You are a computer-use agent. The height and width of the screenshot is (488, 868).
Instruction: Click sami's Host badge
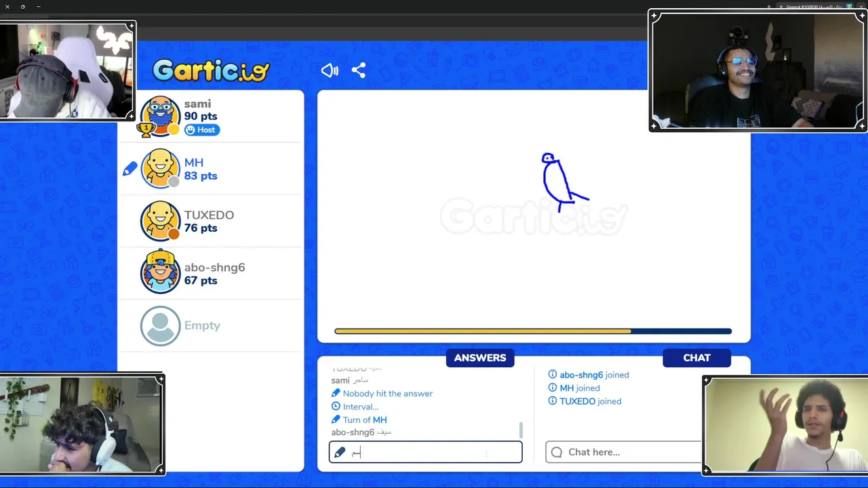point(201,129)
